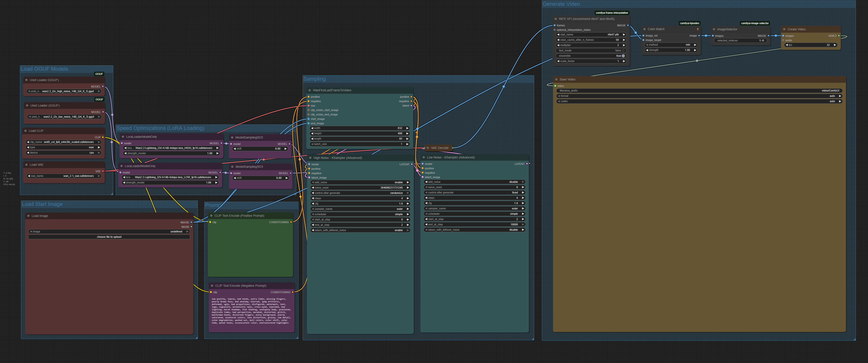This screenshot has width=868, height=363.
Task: Collapse the upper ModelSamplingSD3 node
Action: [232, 137]
